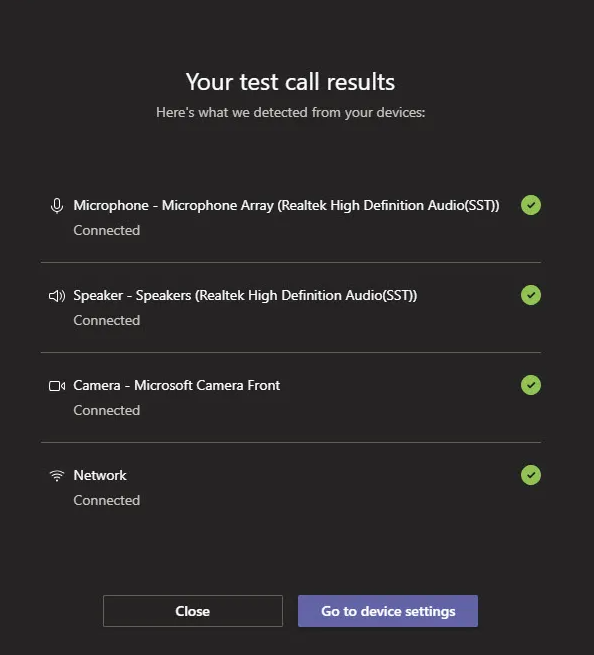Close the test call results
This screenshot has height=655, width=594.
pyautogui.click(x=193, y=611)
